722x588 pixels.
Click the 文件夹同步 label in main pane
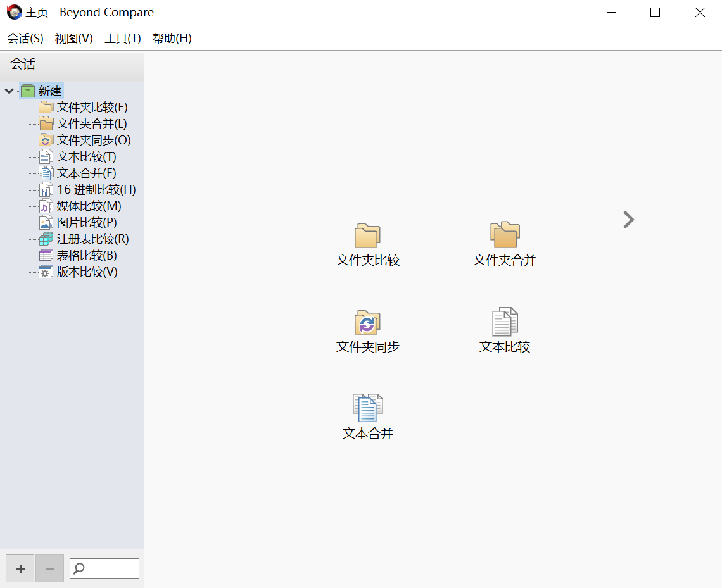click(367, 346)
